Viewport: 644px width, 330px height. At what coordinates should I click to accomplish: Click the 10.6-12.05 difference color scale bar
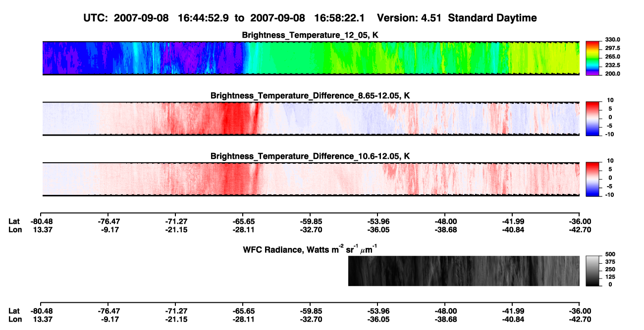tap(593, 179)
